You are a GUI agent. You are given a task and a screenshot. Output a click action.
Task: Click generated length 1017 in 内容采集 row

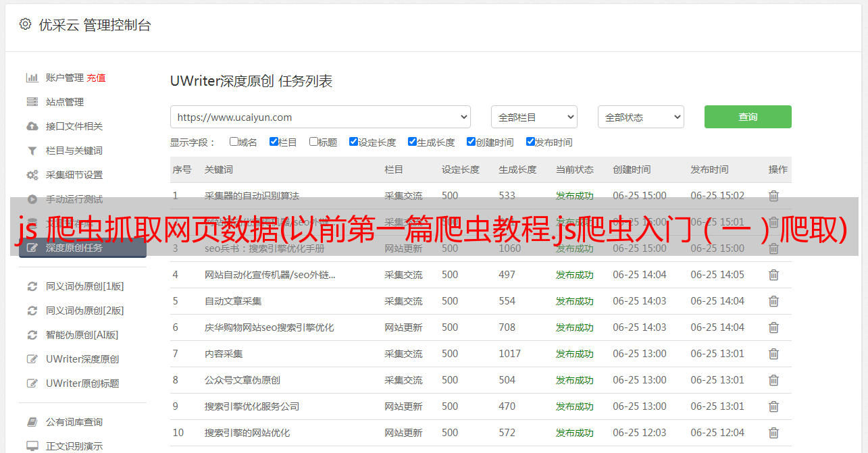point(509,354)
